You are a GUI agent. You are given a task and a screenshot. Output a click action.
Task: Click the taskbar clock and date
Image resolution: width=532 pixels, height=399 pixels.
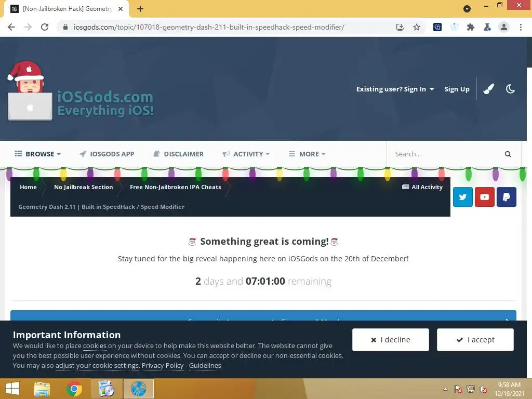tap(509, 389)
